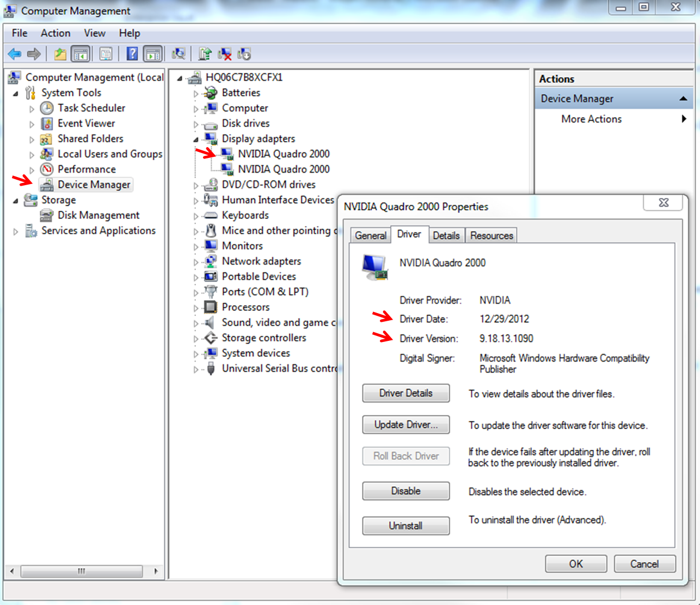
Task: Select Task Scheduler in System Tools
Action: (91, 108)
